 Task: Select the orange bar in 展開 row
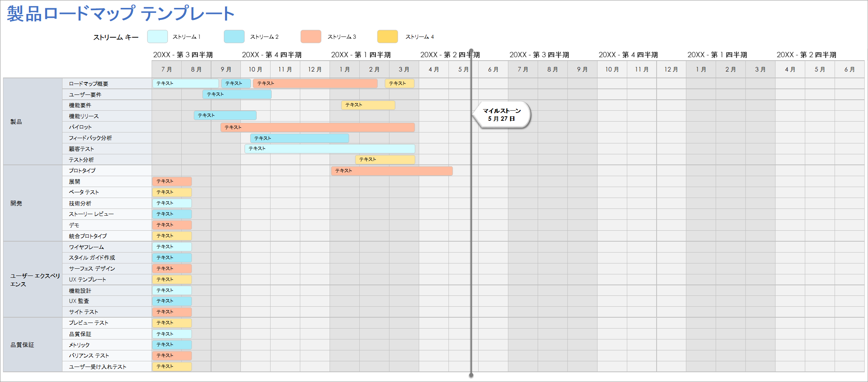172,181
